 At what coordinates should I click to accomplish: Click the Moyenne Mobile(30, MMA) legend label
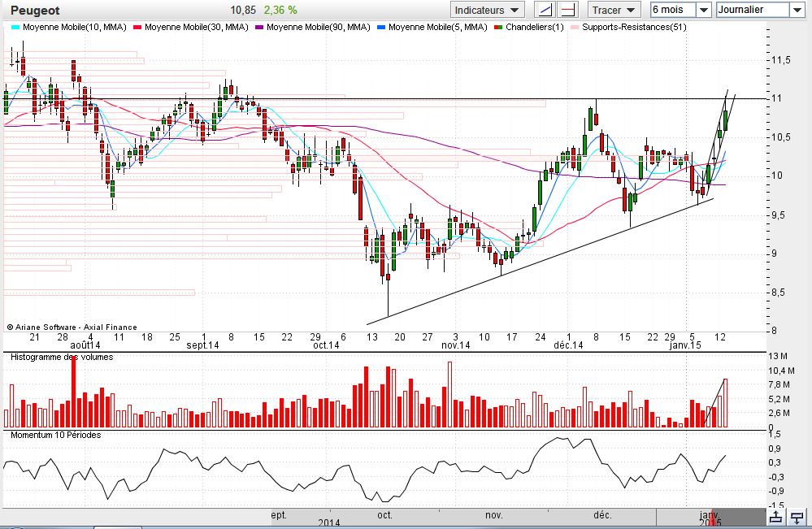click(195, 27)
